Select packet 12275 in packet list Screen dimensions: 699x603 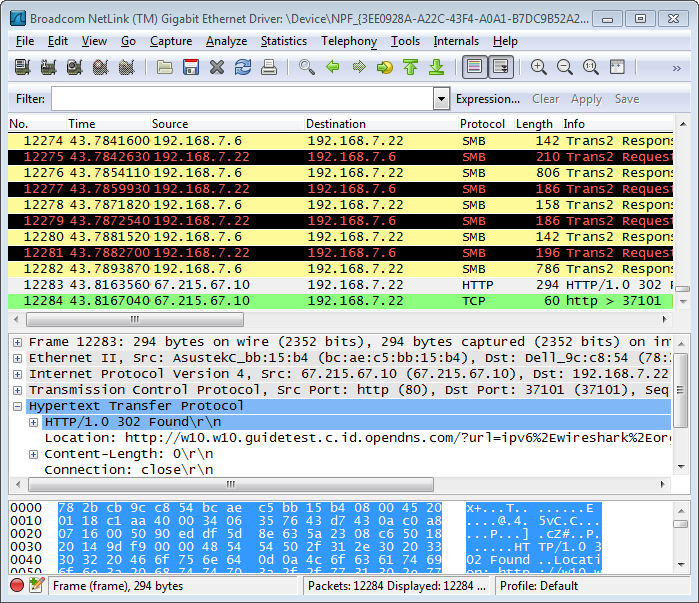(x=341, y=157)
